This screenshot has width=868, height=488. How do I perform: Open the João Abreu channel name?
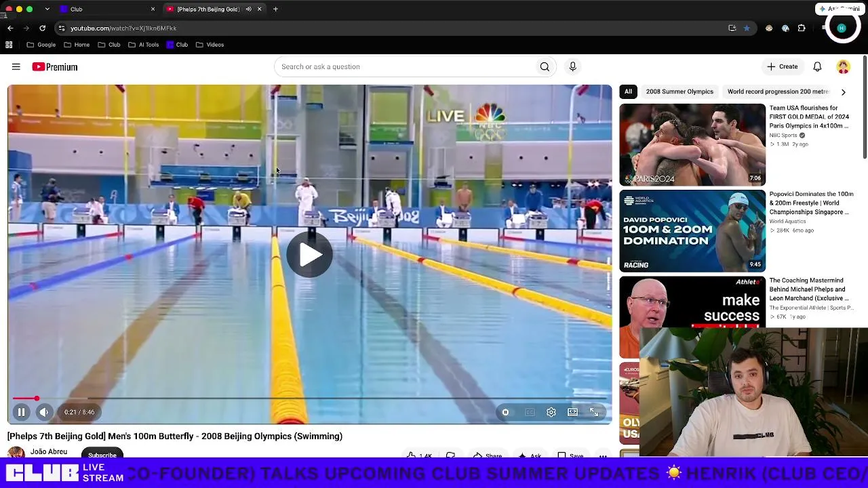[49, 451]
